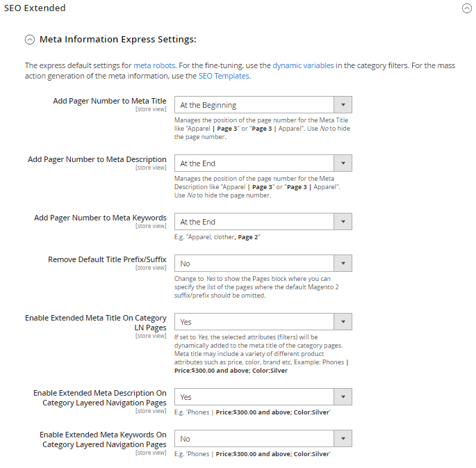Click the SEO Extended section title

pos(33,8)
